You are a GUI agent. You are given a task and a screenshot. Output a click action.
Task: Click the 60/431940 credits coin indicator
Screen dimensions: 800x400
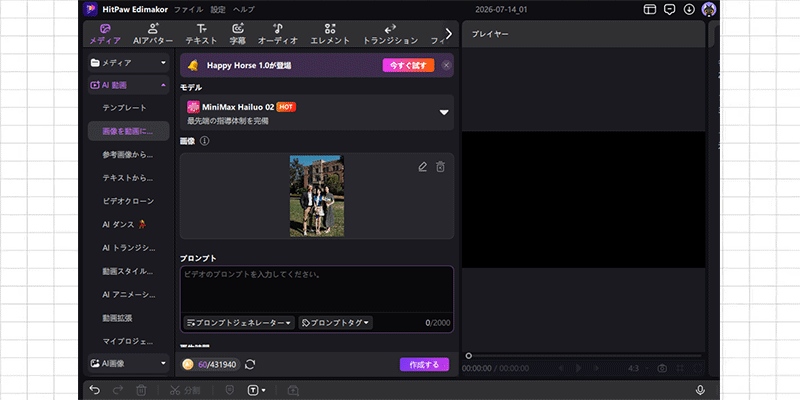211,364
